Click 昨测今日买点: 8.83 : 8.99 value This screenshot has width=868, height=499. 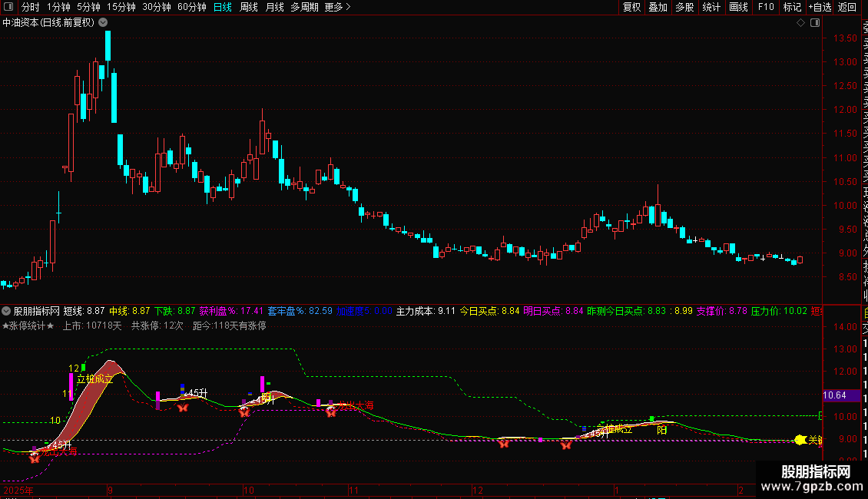point(639,311)
